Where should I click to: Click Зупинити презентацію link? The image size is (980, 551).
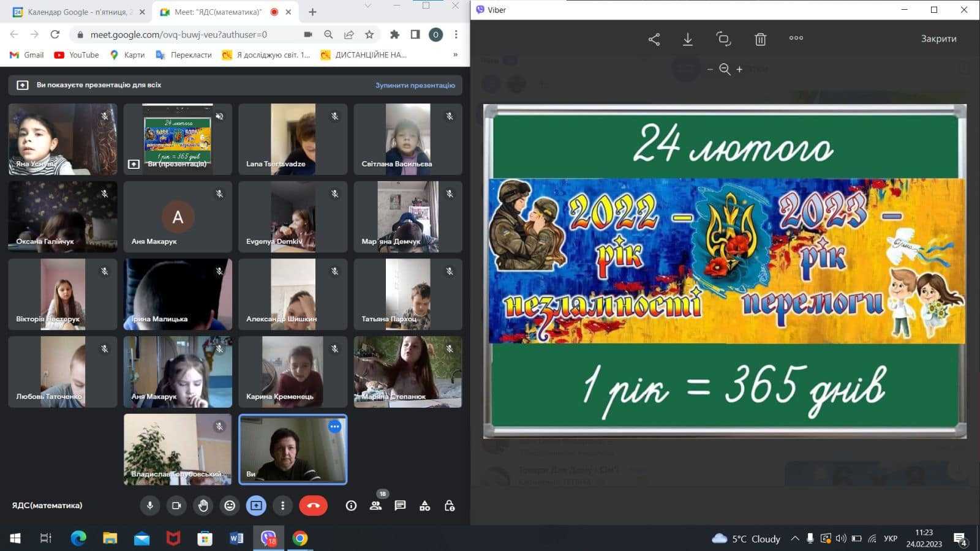coord(415,85)
